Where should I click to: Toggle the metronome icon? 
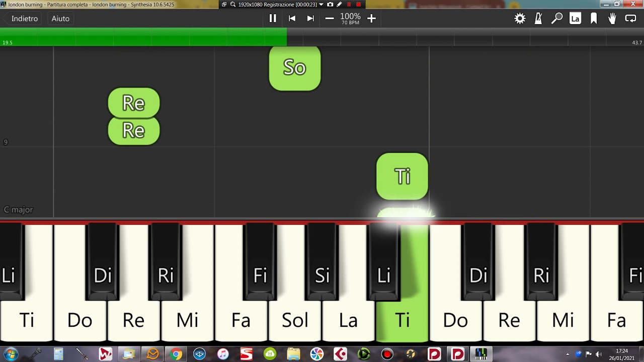click(x=538, y=19)
